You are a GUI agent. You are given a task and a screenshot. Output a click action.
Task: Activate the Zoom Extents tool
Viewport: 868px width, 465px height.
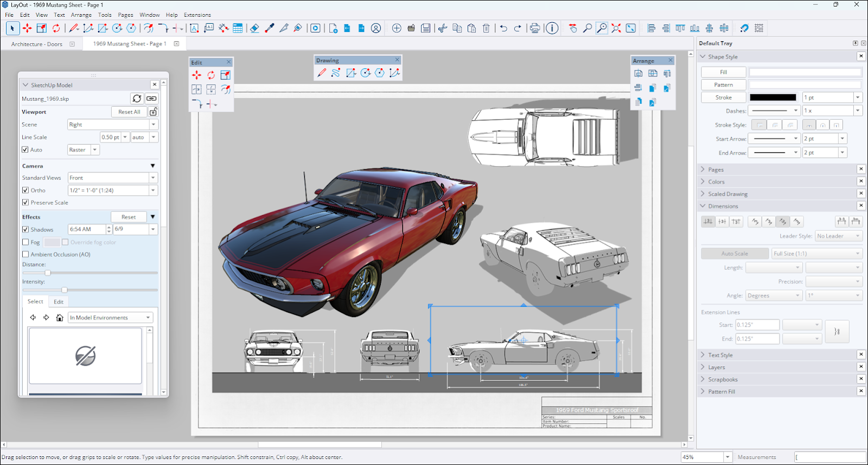tap(616, 28)
